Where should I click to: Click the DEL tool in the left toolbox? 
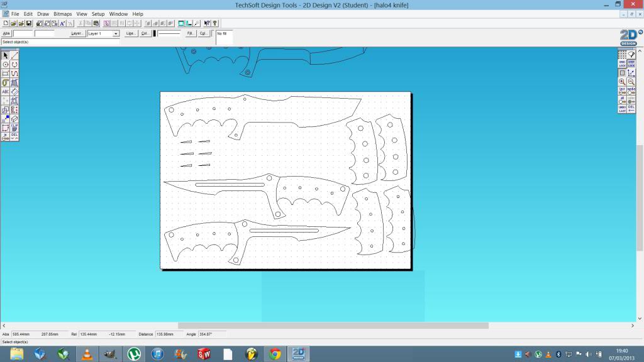pos(14,136)
